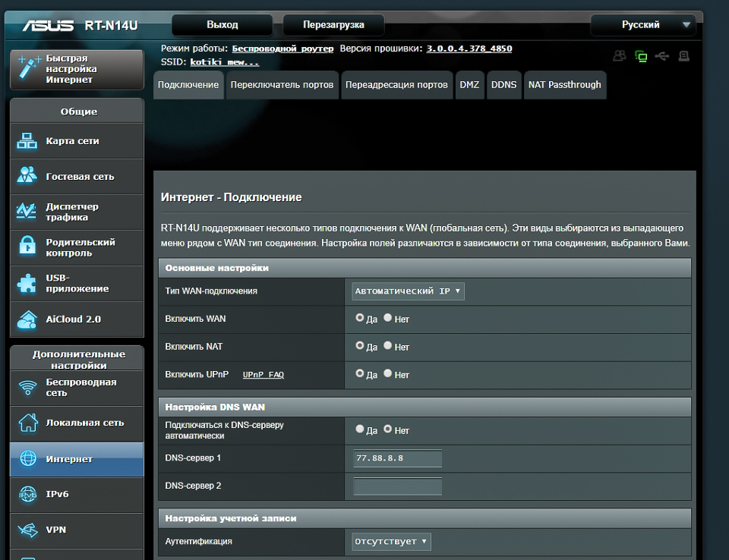This screenshot has width=729, height=560.
Task: Click the Выход logout button
Action: 222,25
